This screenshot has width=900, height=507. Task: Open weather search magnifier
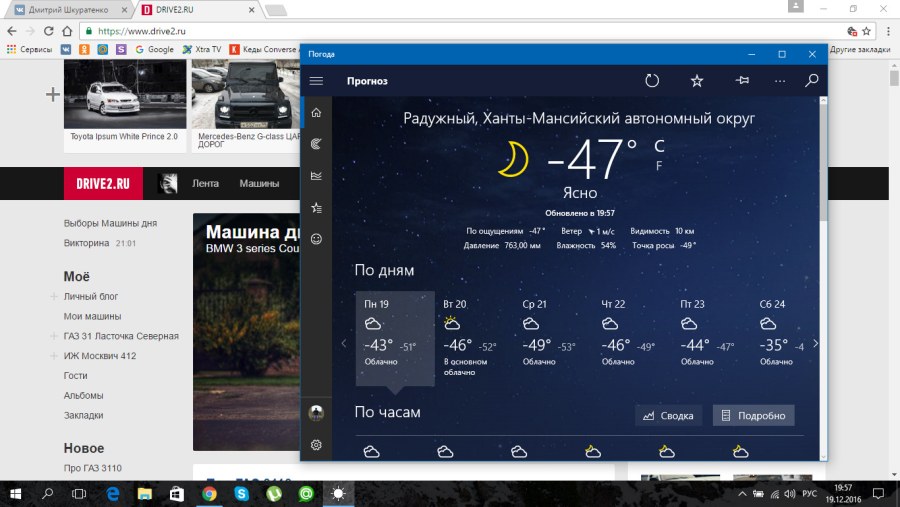coord(812,81)
